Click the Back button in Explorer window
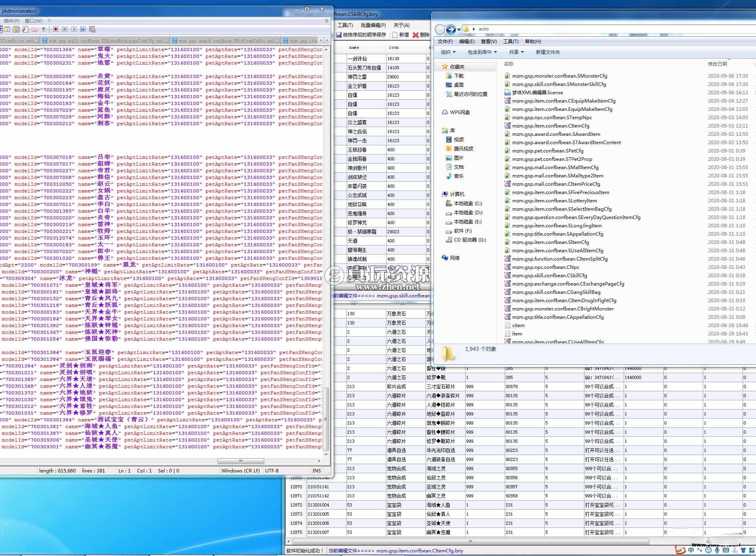 (x=440, y=29)
